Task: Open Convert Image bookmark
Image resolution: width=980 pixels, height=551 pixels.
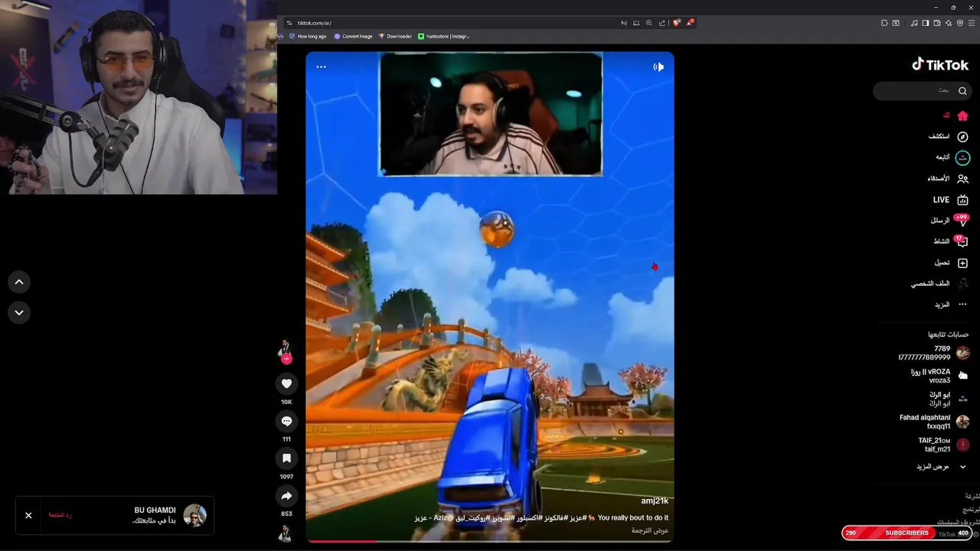Action: (x=353, y=36)
